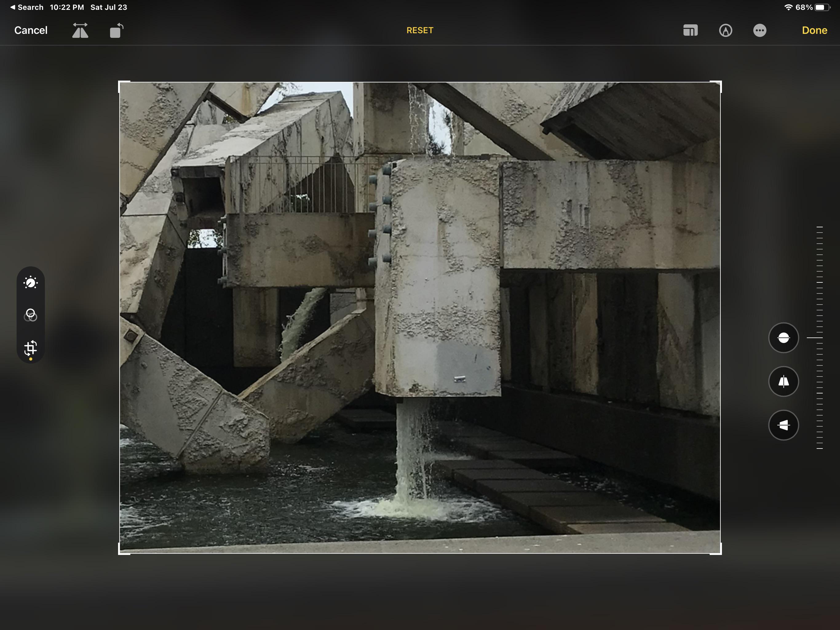
Task: Tap the top-right crop corner handle
Action: click(719, 83)
